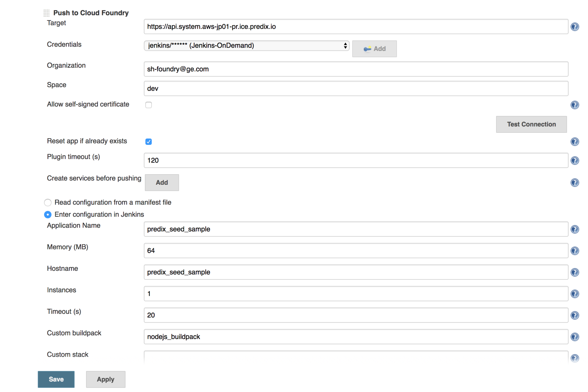The height and width of the screenshot is (392, 588).
Task: Open help icon next to Memory (MB)
Action: (574, 251)
